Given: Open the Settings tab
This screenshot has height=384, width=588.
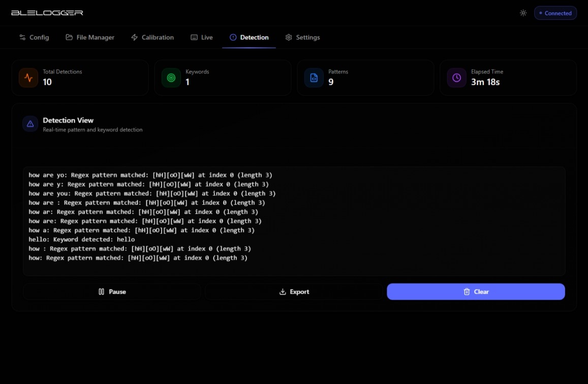Looking at the screenshot, I should click(302, 37).
